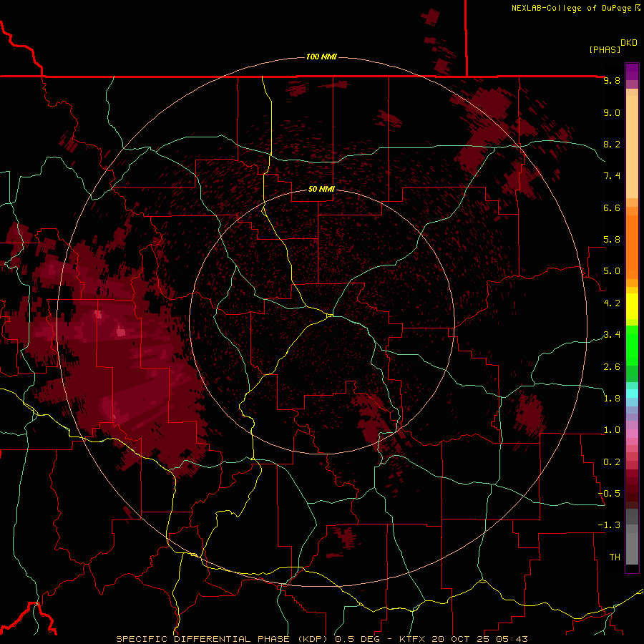The image size is (644, 644).
Task: Click the gray TH segment of color bar
Action: [632, 548]
